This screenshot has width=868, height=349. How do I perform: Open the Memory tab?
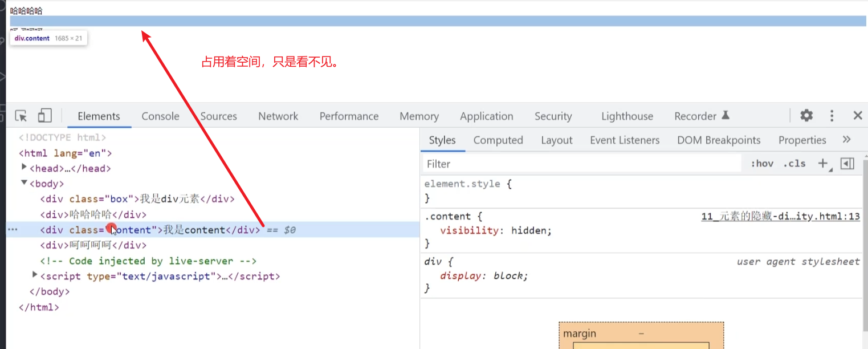pos(419,116)
